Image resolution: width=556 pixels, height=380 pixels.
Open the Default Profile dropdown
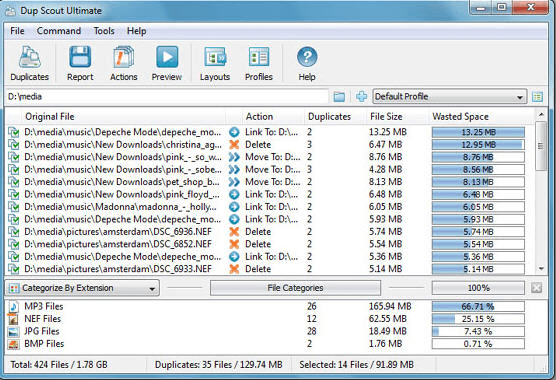[450, 96]
